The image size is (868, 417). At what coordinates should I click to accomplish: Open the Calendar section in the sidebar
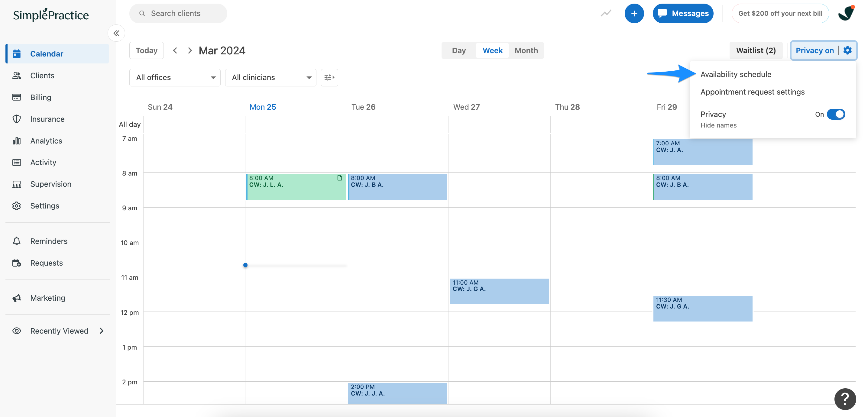47,53
